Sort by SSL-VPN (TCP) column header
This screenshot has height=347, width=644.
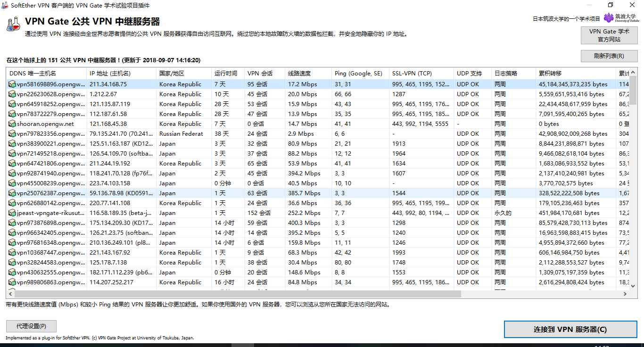421,74
